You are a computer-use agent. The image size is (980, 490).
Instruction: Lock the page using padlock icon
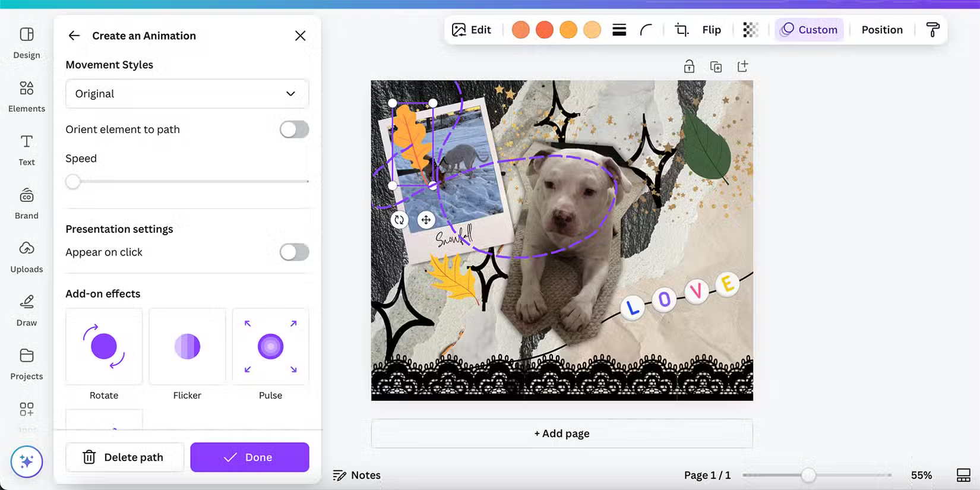coord(689,67)
